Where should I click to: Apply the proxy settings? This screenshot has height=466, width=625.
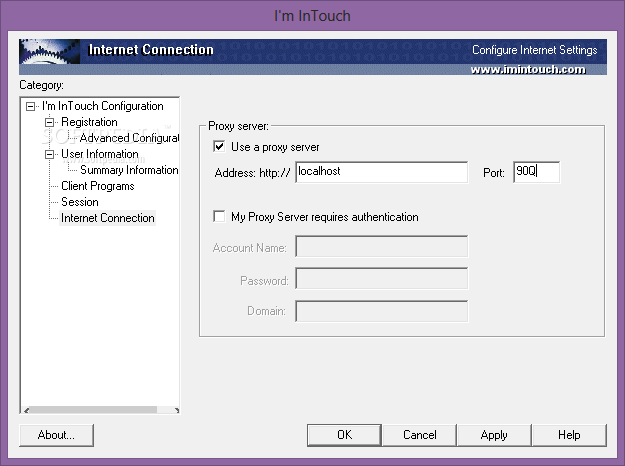tap(494, 435)
